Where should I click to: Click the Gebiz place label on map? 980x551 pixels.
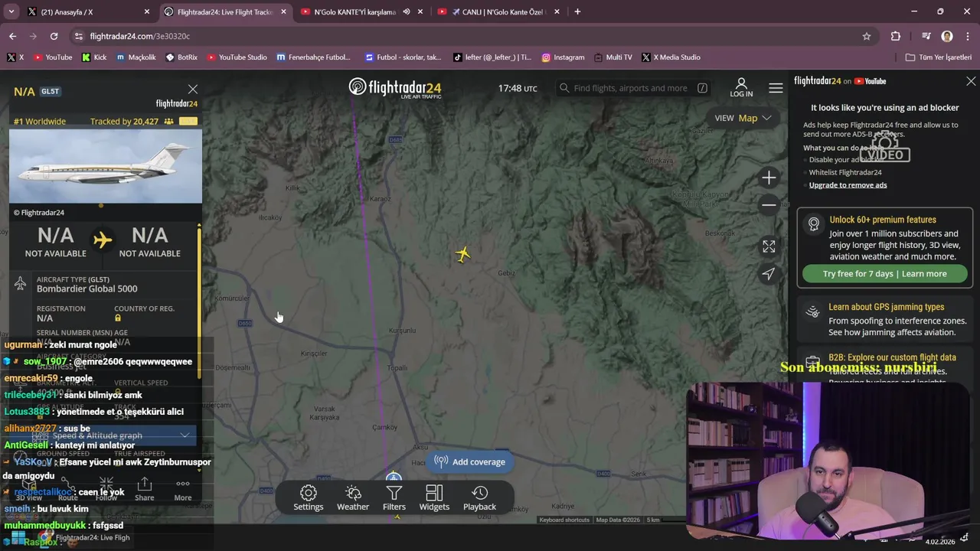tap(506, 273)
